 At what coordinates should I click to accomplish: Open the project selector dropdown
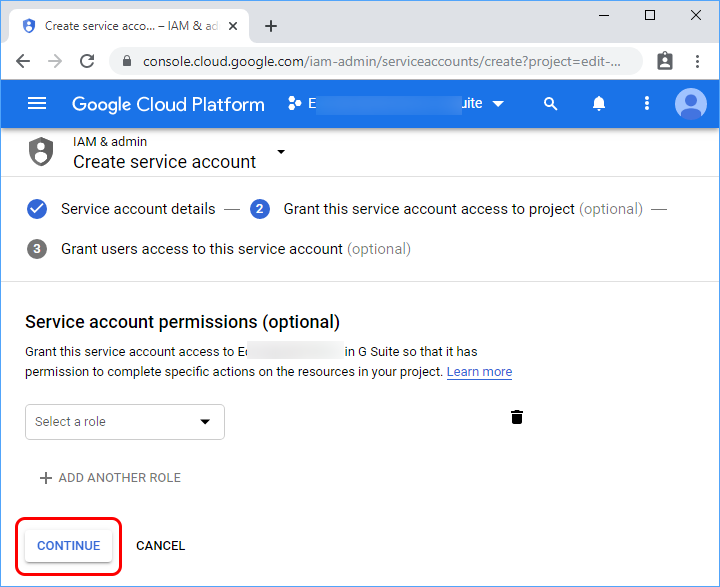395,104
